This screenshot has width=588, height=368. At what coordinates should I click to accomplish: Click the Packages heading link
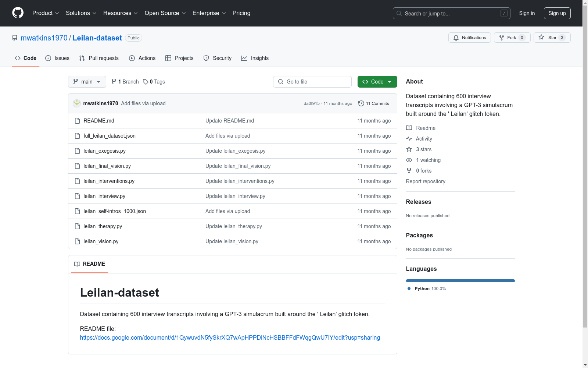pos(419,235)
